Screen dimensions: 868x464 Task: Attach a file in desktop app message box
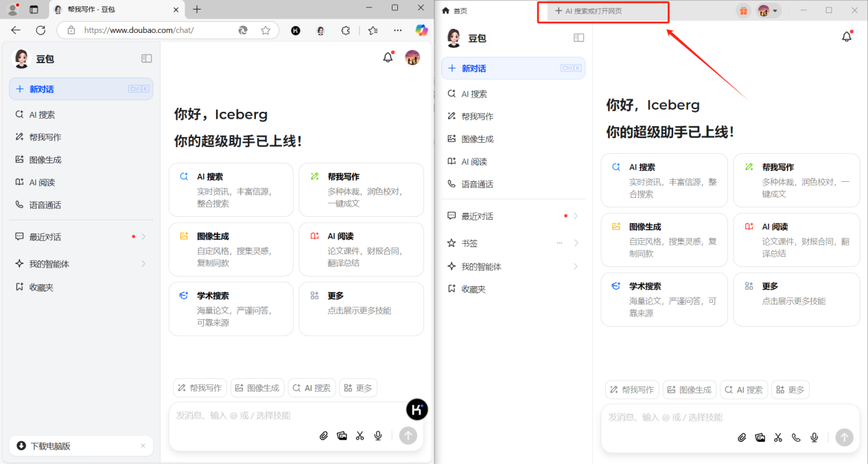click(x=742, y=437)
